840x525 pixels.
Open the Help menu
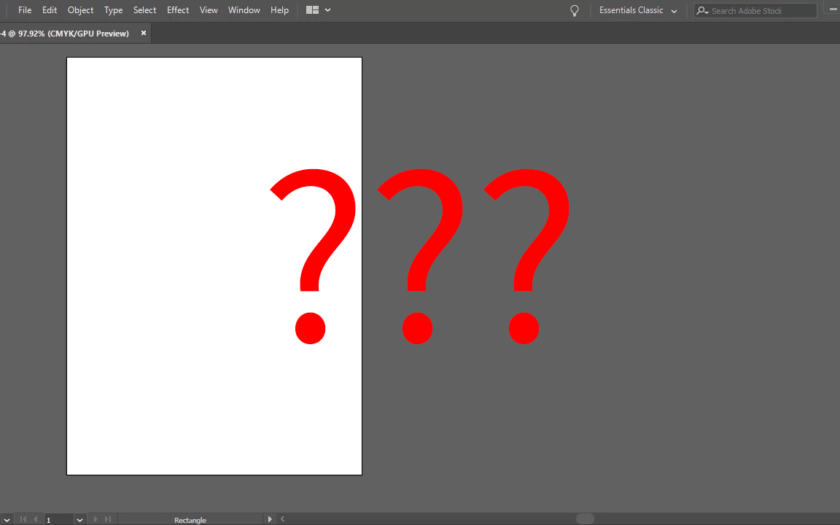coord(280,10)
